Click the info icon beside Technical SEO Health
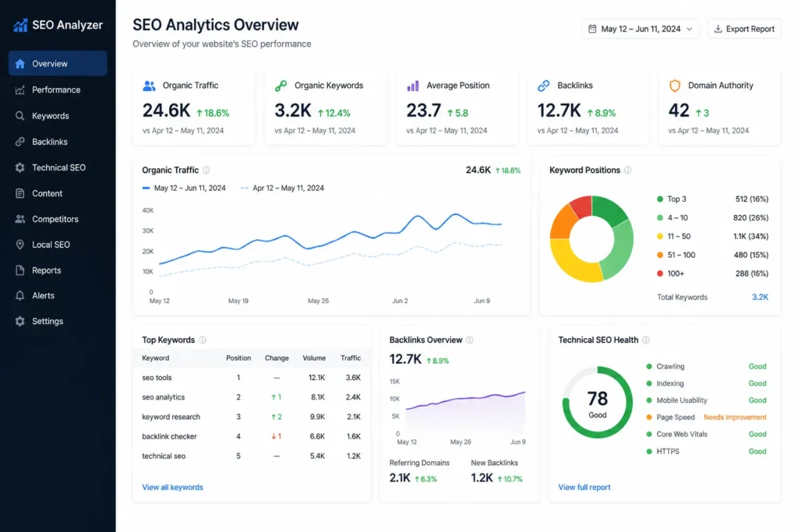 (x=646, y=340)
